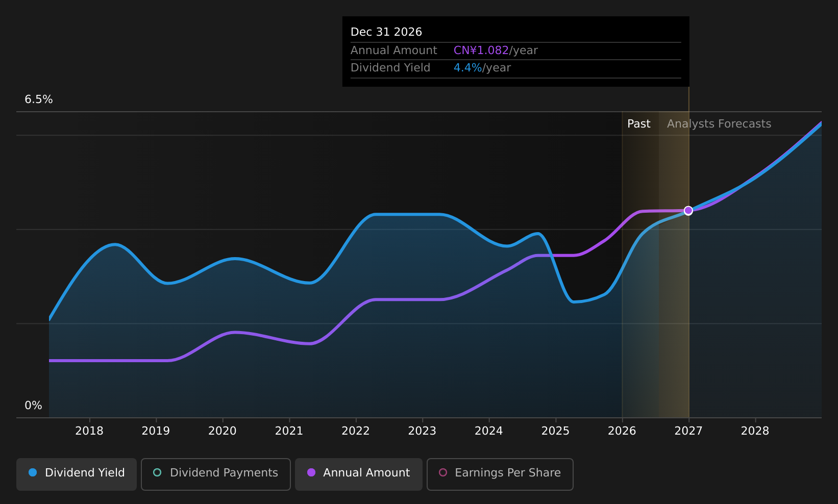
Task: Click the 4.4% dividend yield value in tooltip
Action: pos(468,68)
